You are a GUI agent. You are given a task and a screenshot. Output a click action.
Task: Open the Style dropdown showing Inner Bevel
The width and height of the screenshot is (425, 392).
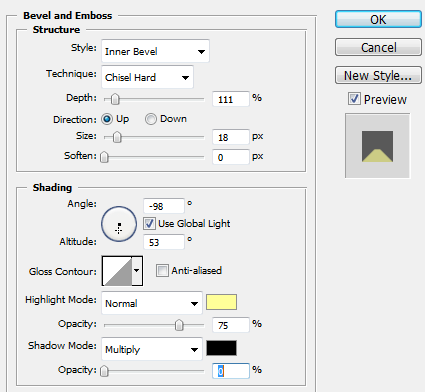(x=155, y=51)
